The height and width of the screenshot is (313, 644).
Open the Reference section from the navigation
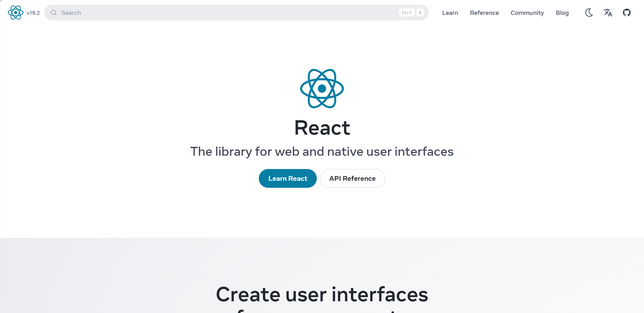pos(484,13)
